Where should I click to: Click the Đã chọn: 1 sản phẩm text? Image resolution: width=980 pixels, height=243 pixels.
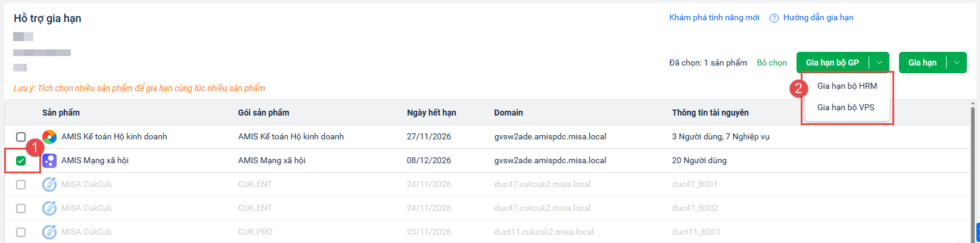(x=708, y=63)
